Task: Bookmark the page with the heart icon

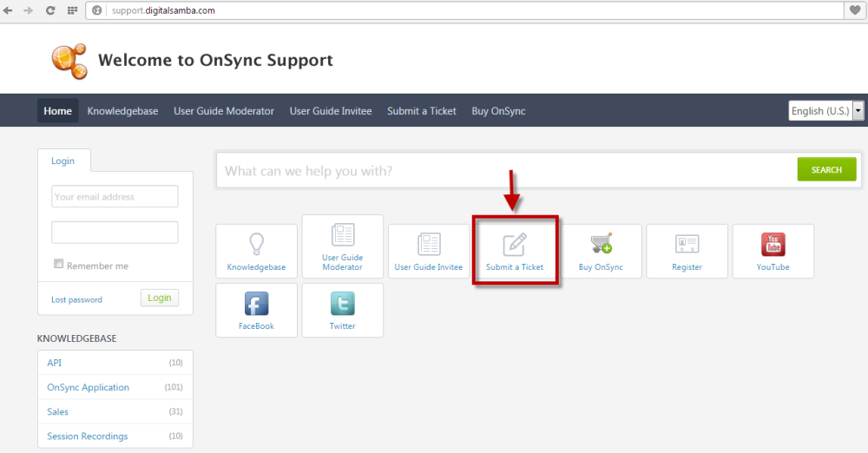Action: (x=855, y=10)
